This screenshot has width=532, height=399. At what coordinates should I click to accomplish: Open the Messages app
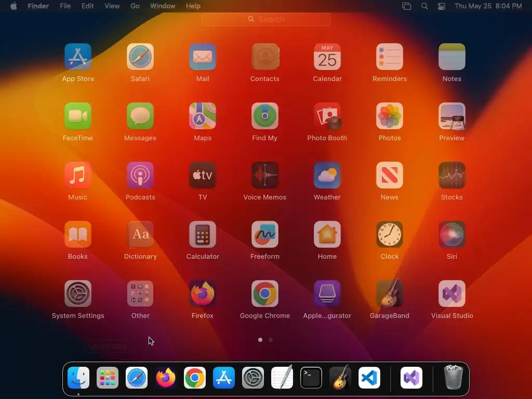pyautogui.click(x=140, y=116)
